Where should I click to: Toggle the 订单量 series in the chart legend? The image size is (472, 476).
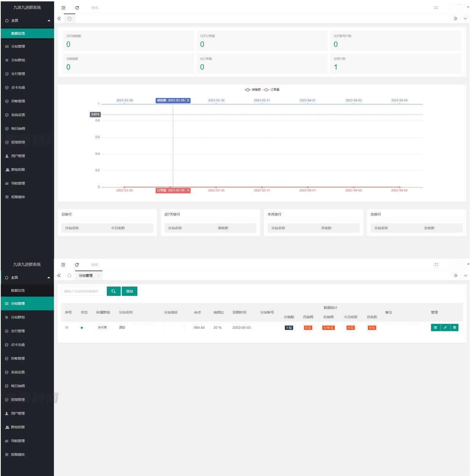(271, 90)
